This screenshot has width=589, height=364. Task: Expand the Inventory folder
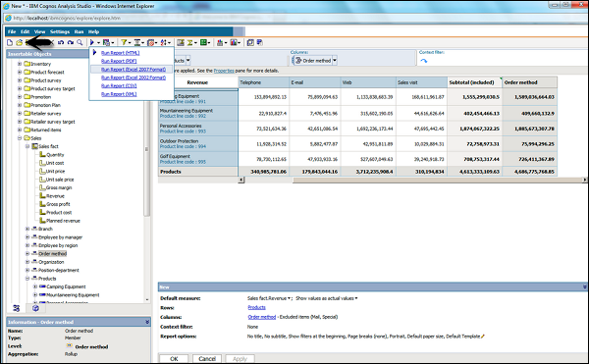(20, 64)
